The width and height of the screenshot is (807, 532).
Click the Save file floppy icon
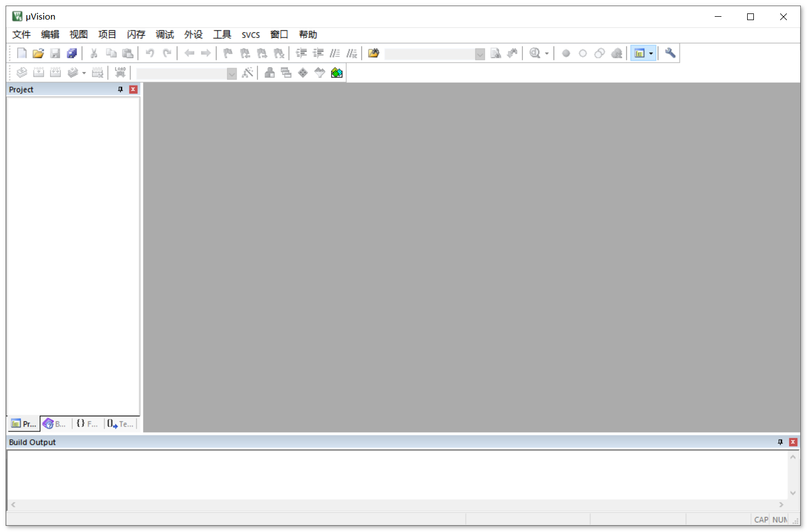tap(55, 53)
